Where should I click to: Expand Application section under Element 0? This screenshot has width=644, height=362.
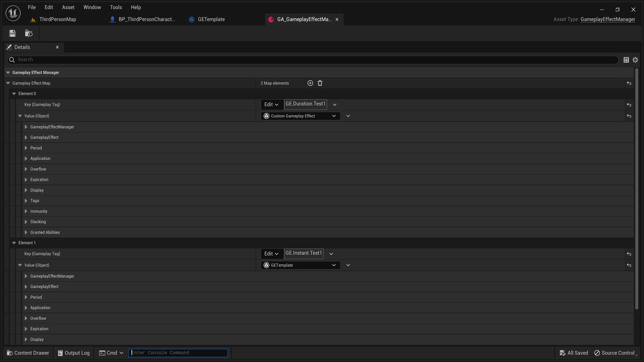tap(26, 158)
